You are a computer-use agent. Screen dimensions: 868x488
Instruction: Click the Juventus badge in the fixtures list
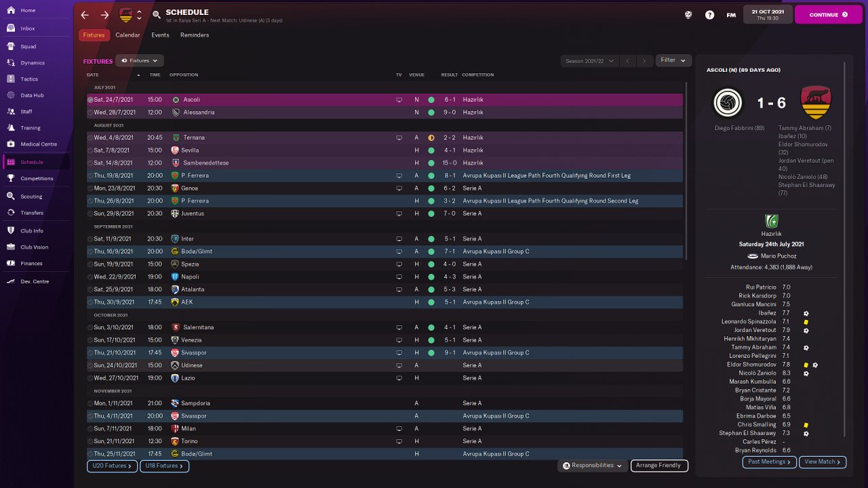tap(175, 213)
